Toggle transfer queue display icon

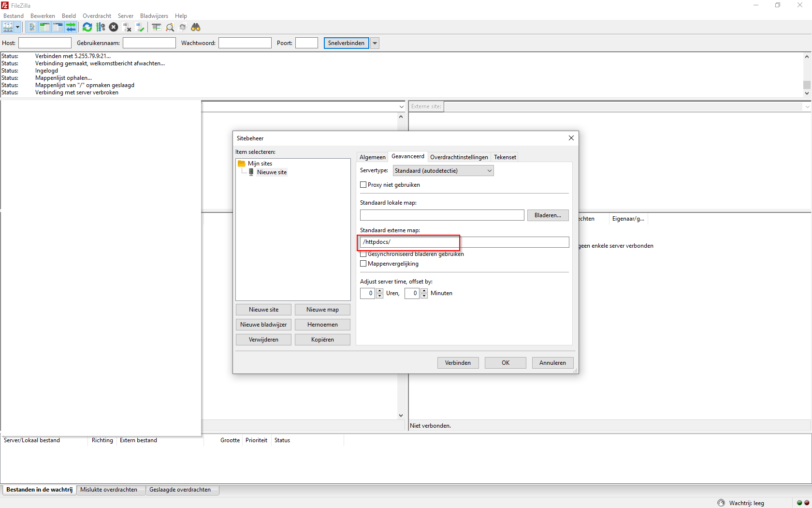click(x=71, y=27)
